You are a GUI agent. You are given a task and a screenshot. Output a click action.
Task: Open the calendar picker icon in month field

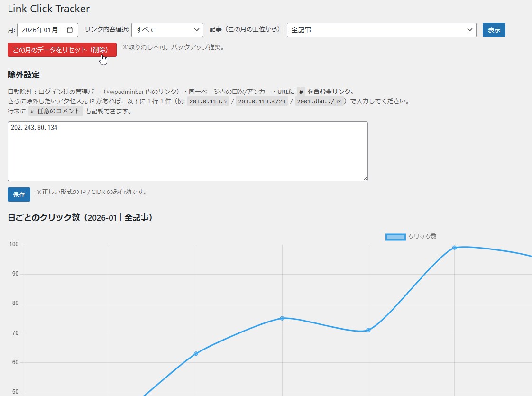point(70,30)
